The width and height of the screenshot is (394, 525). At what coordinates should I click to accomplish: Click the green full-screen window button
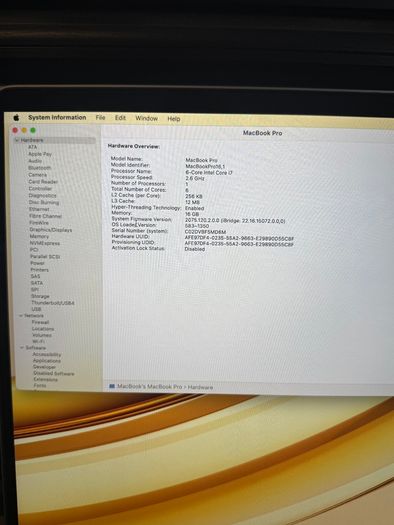click(x=33, y=130)
